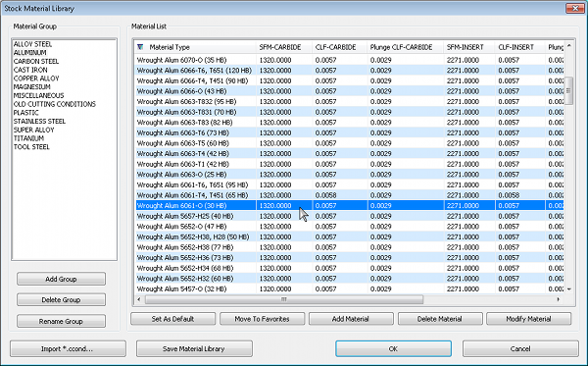Select row Wrought Alum 6063-T1 (42 HB)

[x=349, y=164]
